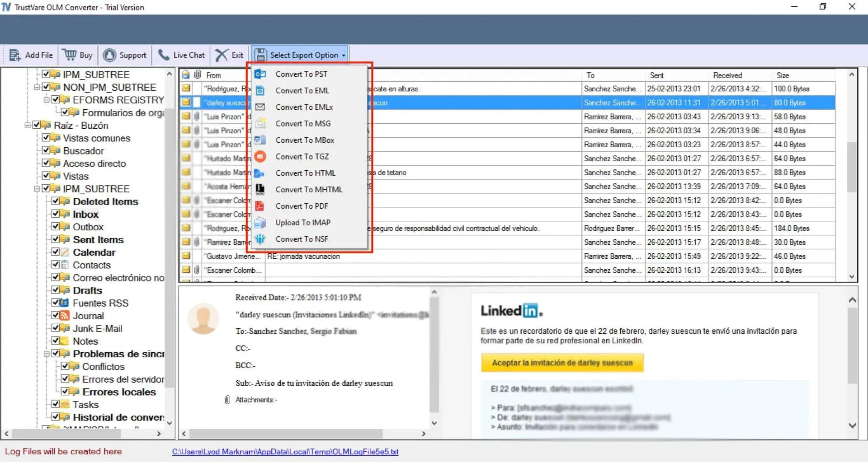Select the Convert To NSF Lotus Notes icon

(260, 239)
